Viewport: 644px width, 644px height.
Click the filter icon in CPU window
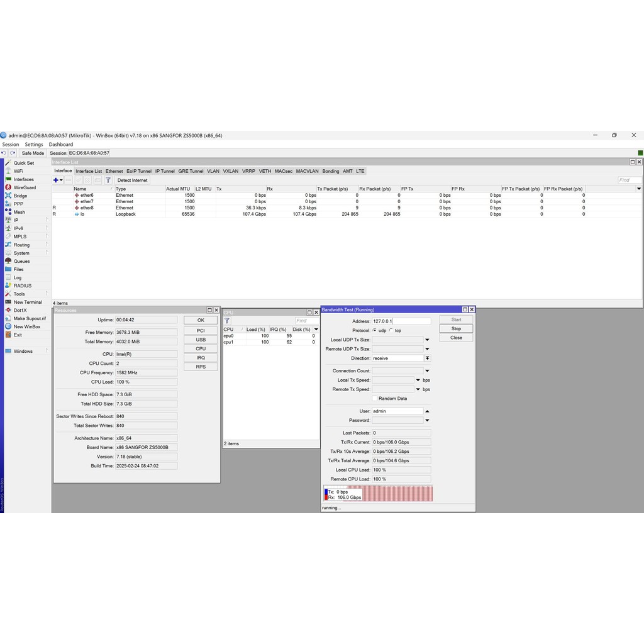227,321
